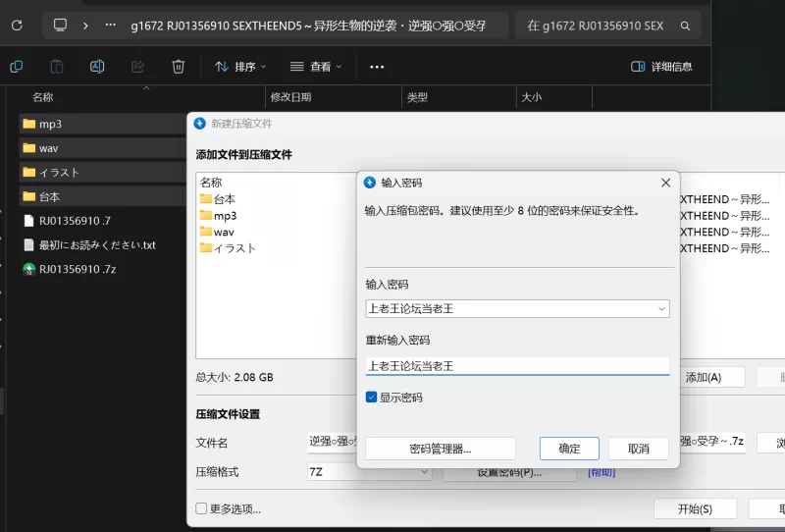The height and width of the screenshot is (532, 785).
Task: Select the wav folder in Explorer list
Action: 103,148
